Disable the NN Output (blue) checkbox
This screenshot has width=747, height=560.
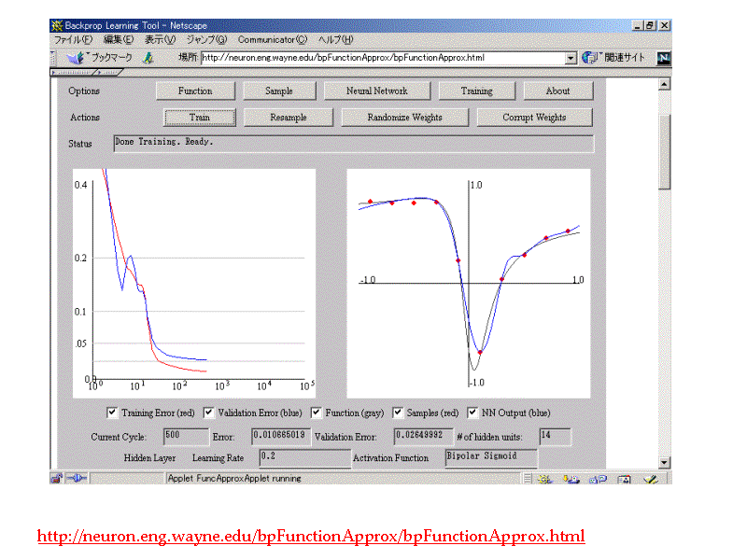tap(472, 413)
